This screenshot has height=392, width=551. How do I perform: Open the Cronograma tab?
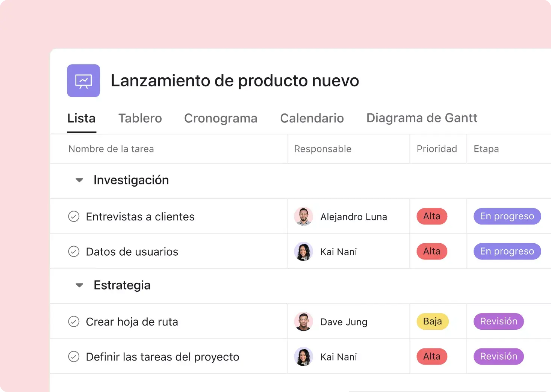(x=221, y=118)
